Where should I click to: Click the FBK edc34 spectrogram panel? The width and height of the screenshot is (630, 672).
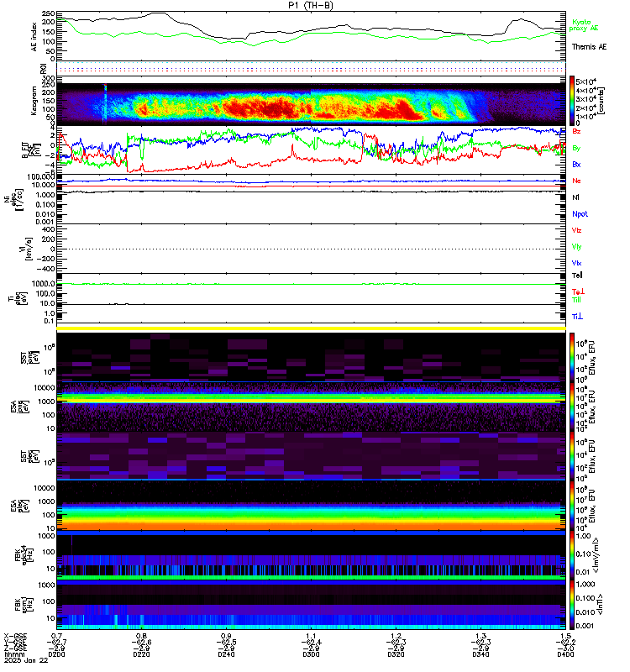311,556
